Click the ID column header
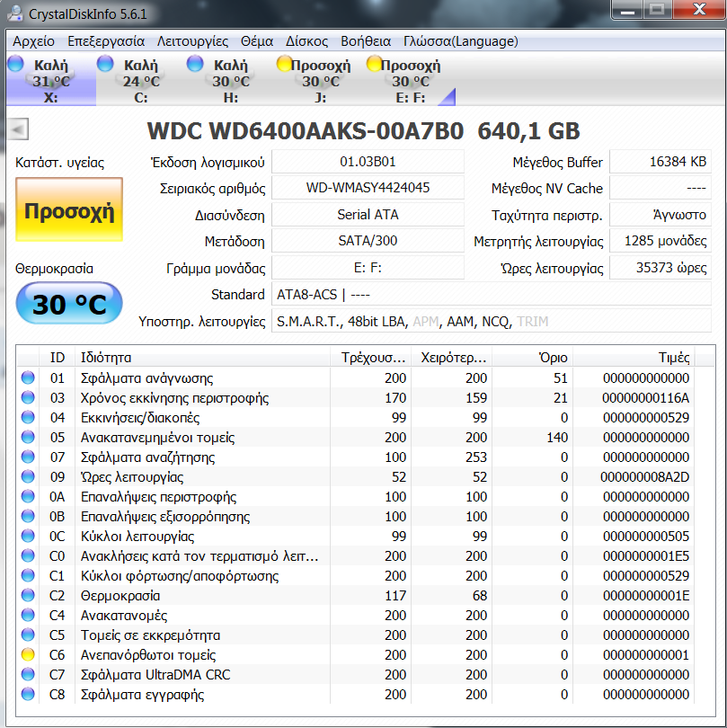727x728 pixels. pos(58,358)
